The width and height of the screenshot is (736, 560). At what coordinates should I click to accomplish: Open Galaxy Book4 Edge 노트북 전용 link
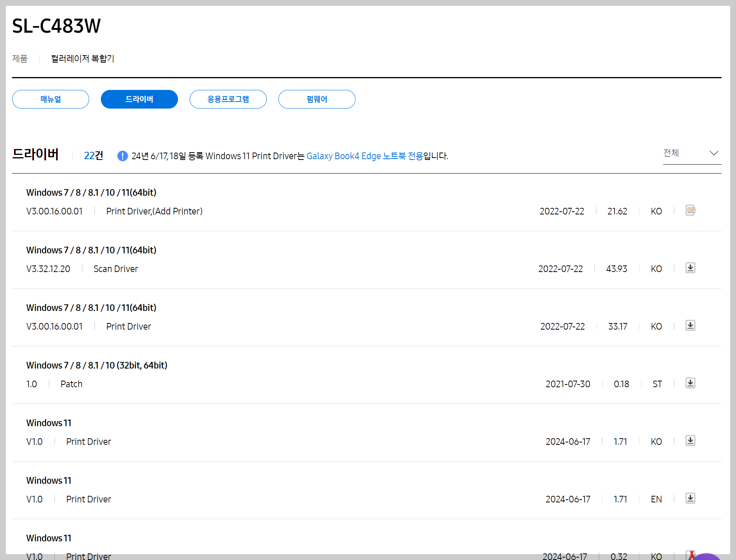[364, 156]
